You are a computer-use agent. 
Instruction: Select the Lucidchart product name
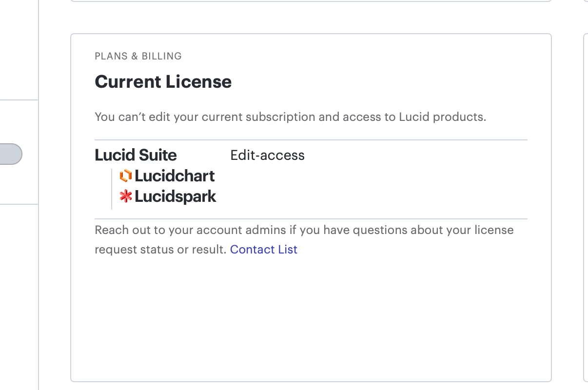(x=175, y=175)
